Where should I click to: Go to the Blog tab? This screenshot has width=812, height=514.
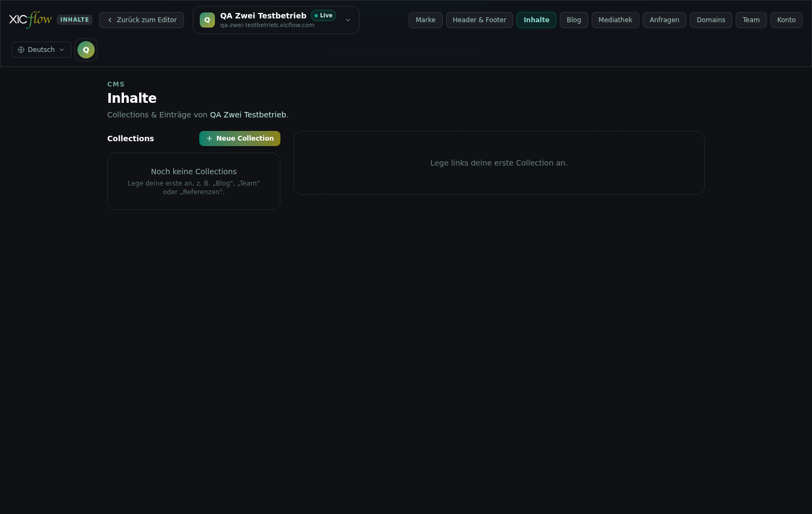[x=574, y=20]
